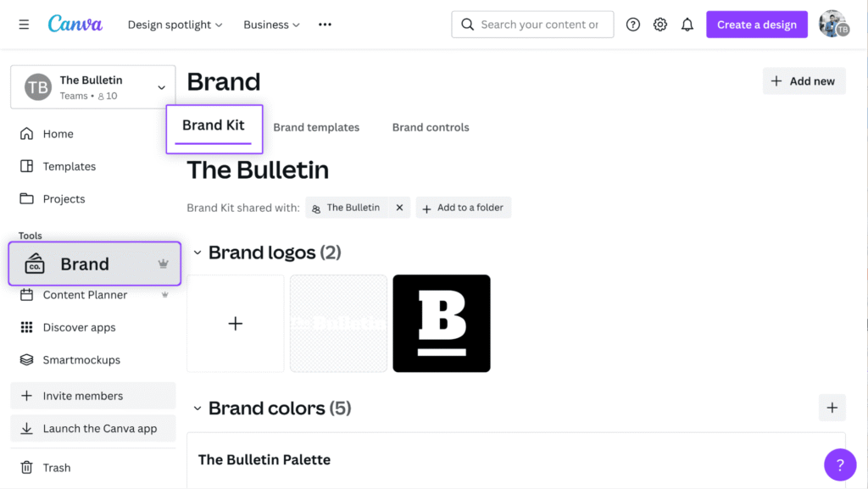Viewport: 868px width, 489px height.
Task: Collapse the Brand logos section
Action: point(198,253)
